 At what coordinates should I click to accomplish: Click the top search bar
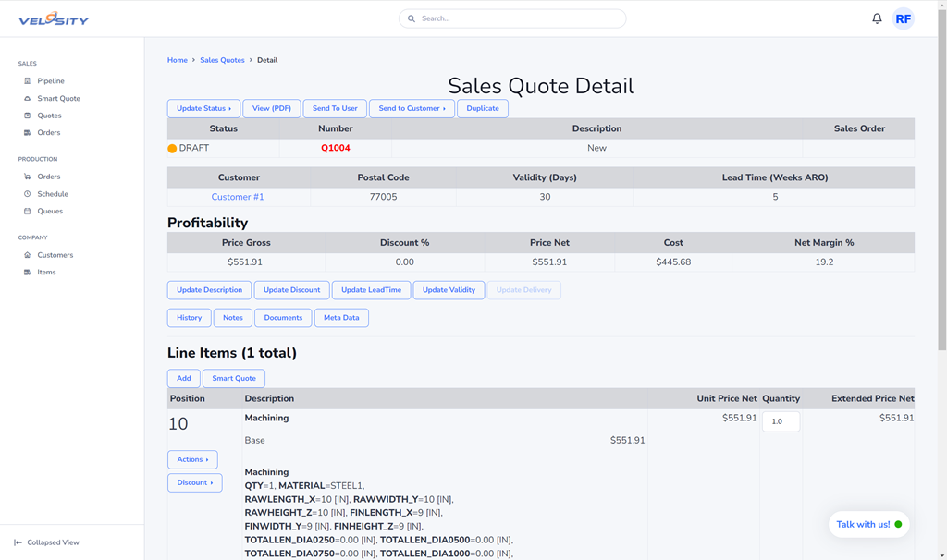coord(512,18)
